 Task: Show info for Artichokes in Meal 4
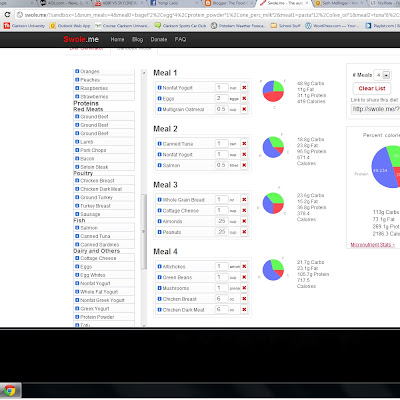point(159,266)
